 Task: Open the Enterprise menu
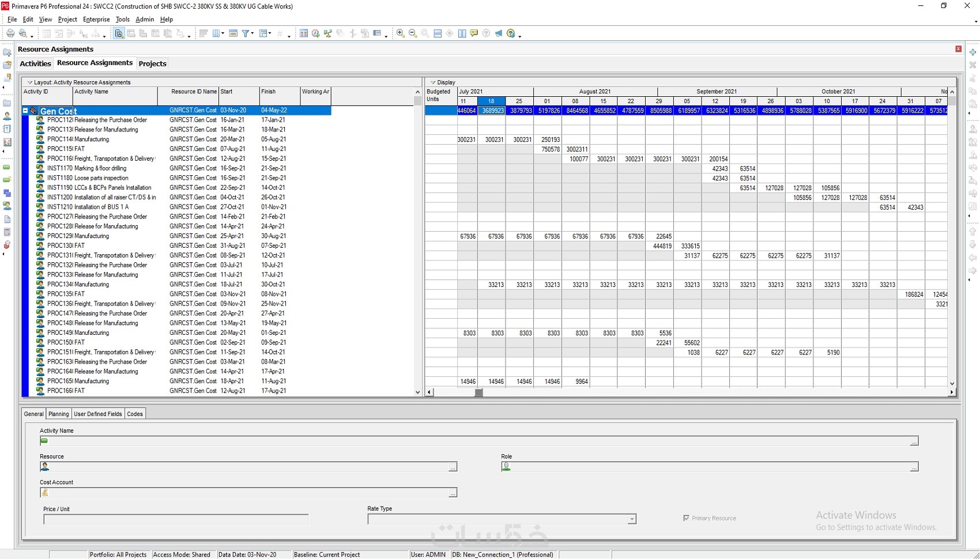point(96,19)
